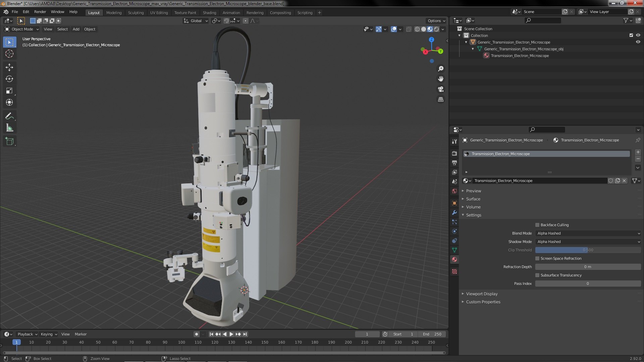Select the Cursor tool in the toolbar
Viewport: 644px width, 362px height.
(x=9, y=54)
